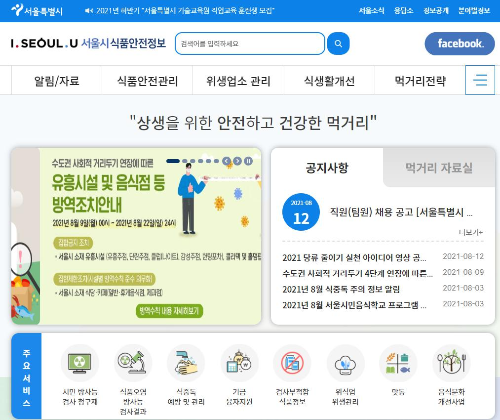Click the 시민 방사능 검사 청구제 label
The height and width of the screenshot is (420, 500).
80,397
